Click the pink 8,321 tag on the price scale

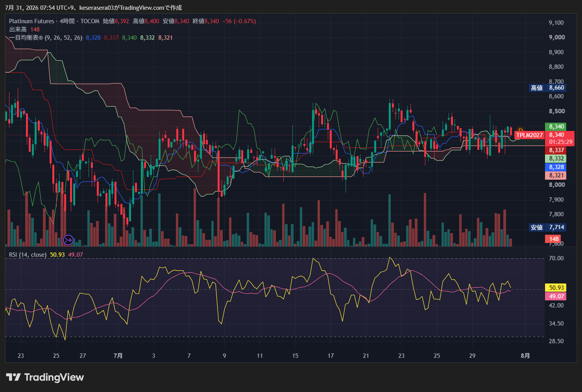pyautogui.click(x=557, y=175)
